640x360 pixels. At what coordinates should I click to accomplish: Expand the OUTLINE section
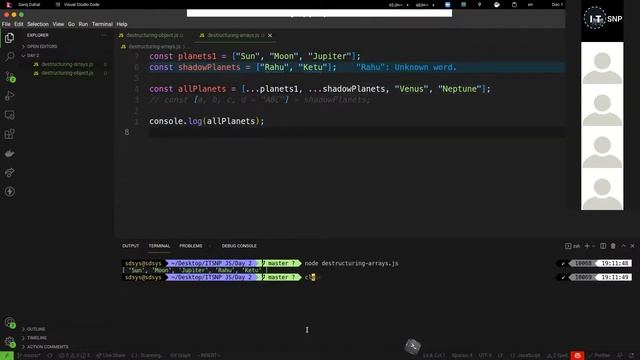pyautogui.click(x=36, y=329)
